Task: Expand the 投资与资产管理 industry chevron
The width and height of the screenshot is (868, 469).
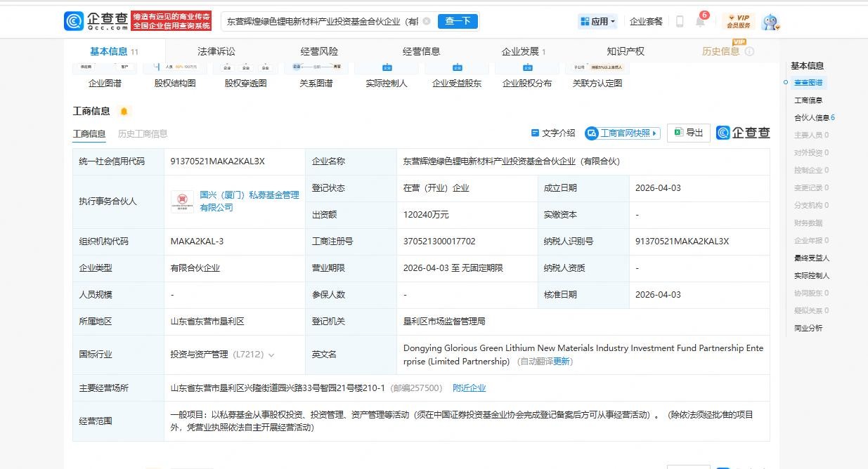Action: [x=271, y=355]
